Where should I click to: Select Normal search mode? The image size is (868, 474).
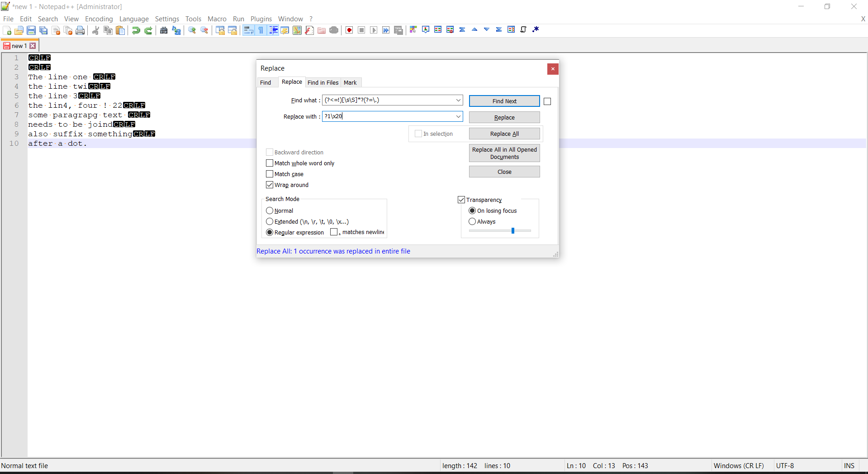pyautogui.click(x=270, y=211)
